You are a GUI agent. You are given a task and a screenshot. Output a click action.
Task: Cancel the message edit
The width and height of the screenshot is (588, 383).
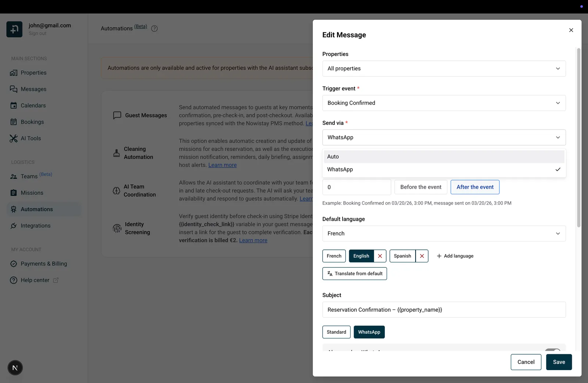(x=526, y=362)
